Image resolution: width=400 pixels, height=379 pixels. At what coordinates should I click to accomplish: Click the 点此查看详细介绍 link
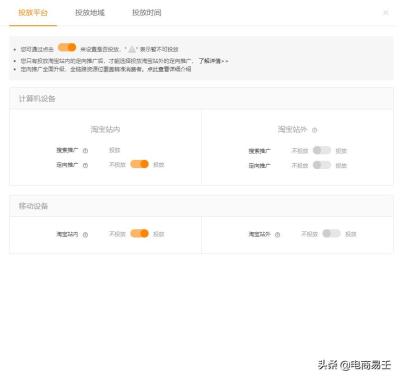coord(169,69)
